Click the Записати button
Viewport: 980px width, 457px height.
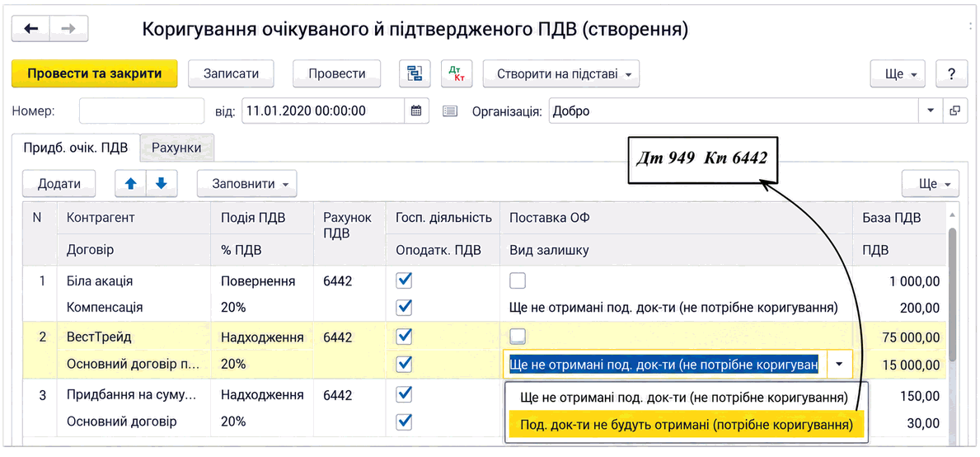tap(232, 73)
